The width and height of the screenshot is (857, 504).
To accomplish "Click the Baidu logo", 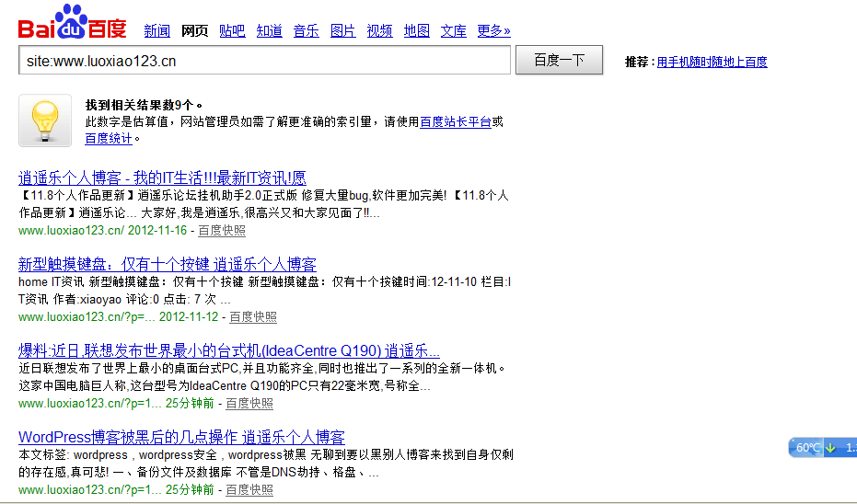I will (x=72, y=22).
